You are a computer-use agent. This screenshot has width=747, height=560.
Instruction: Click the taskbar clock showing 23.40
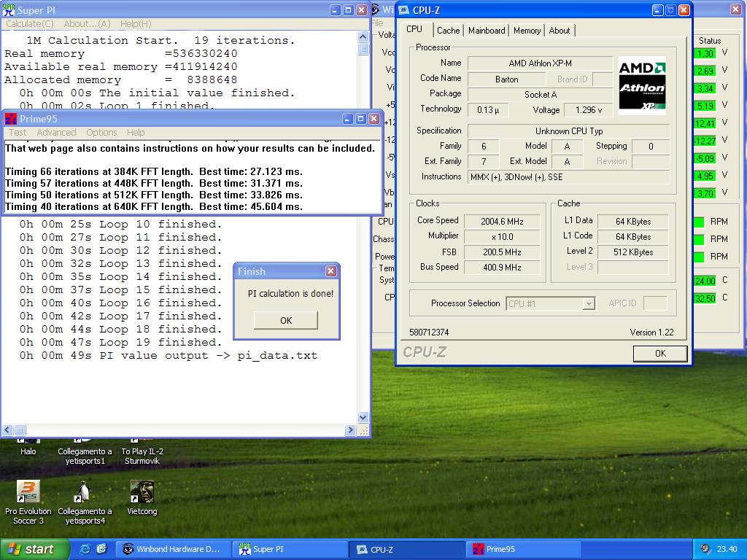(x=727, y=549)
